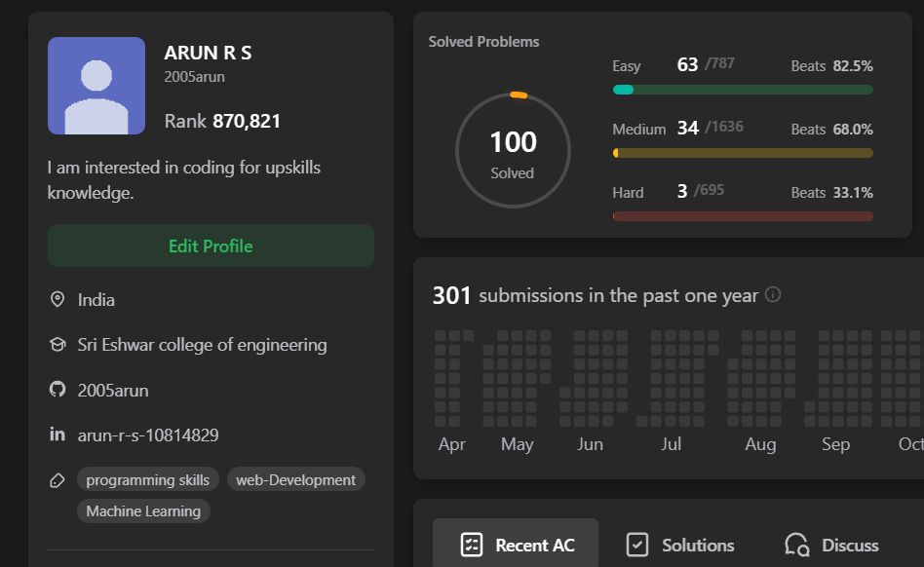924x567 pixels.
Task: Click the Discuss chat bubble icon
Action: [x=796, y=545]
